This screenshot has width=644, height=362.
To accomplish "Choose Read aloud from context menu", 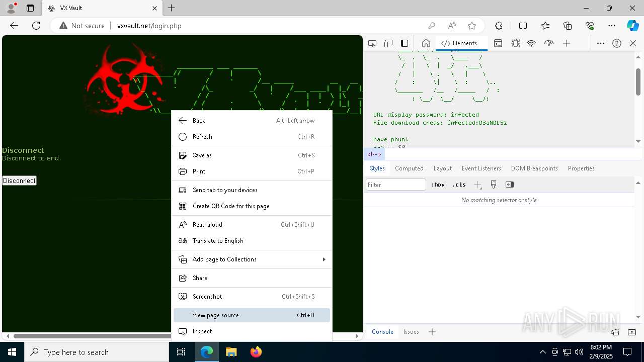I will (252, 225).
